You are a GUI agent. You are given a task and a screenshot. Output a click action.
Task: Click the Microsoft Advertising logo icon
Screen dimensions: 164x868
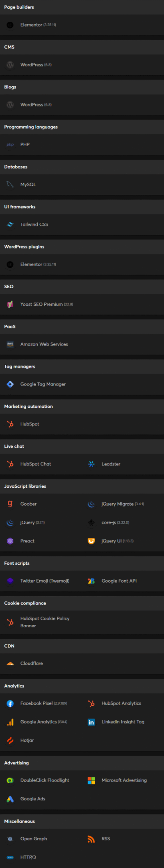[x=91, y=780]
